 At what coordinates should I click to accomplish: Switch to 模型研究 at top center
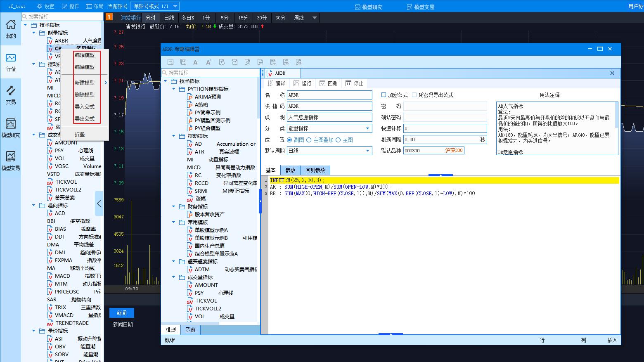[369, 7]
